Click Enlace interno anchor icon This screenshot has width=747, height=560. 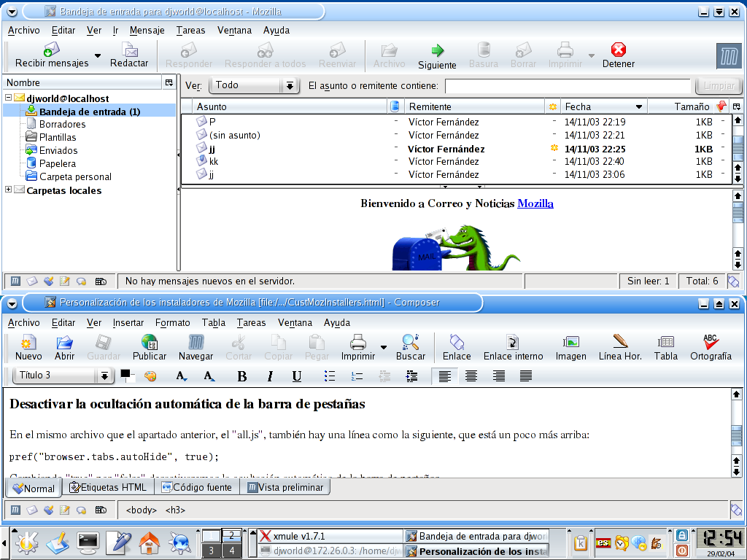click(x=513, y=348)
